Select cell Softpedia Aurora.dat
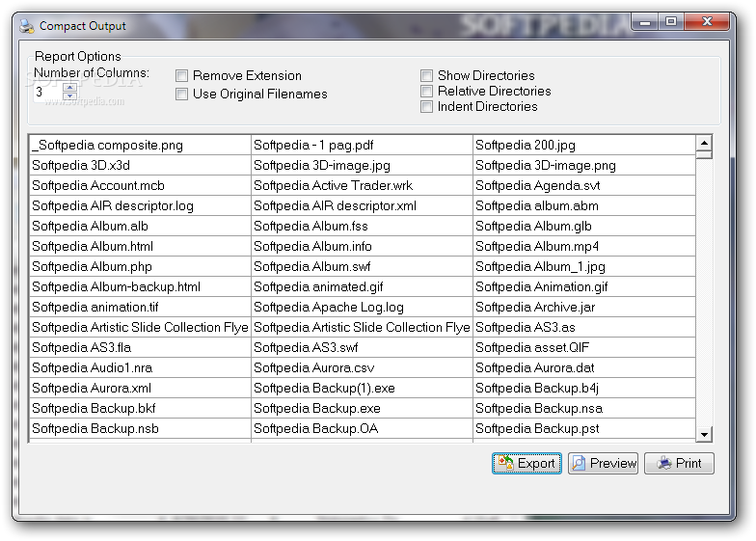756x541 pixels. pos(584,368)
